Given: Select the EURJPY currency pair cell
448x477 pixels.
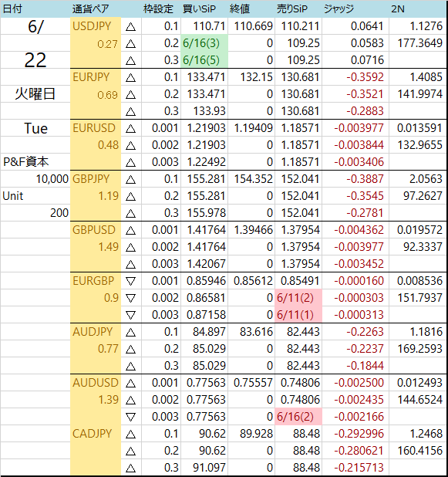Looking at the screenshot, I should pyautogui.click(x=96, y=77).
